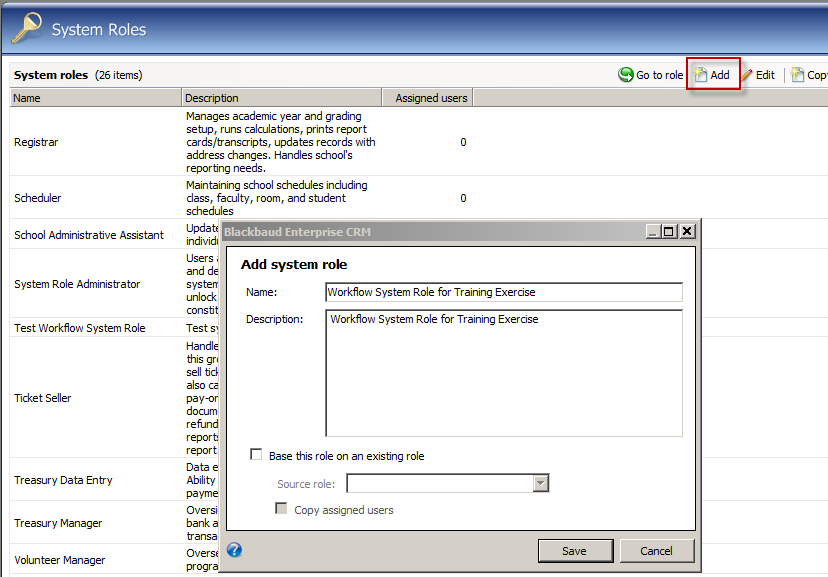The image size is (828, 577).
Task: Click inside the Description text area
Action: point(503,373)
